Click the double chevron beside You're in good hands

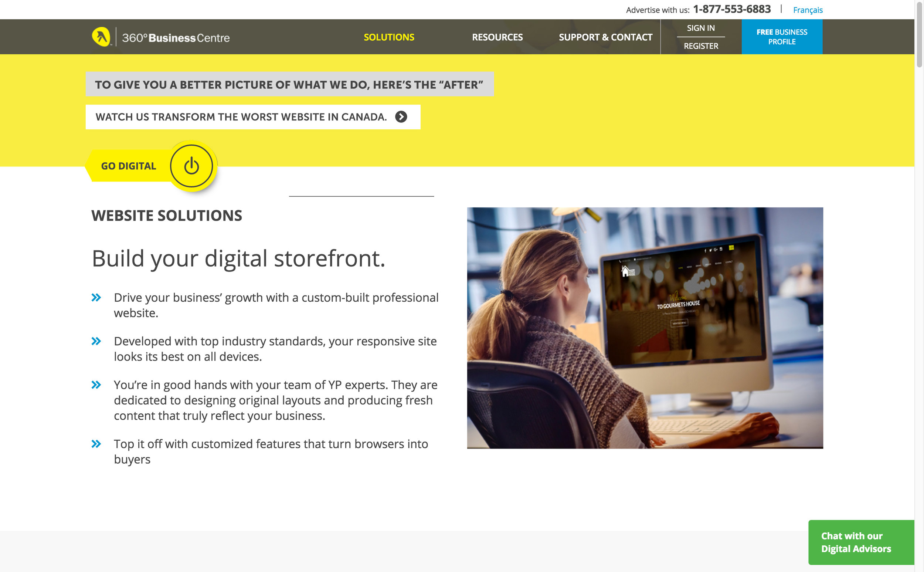coord(96,385)
